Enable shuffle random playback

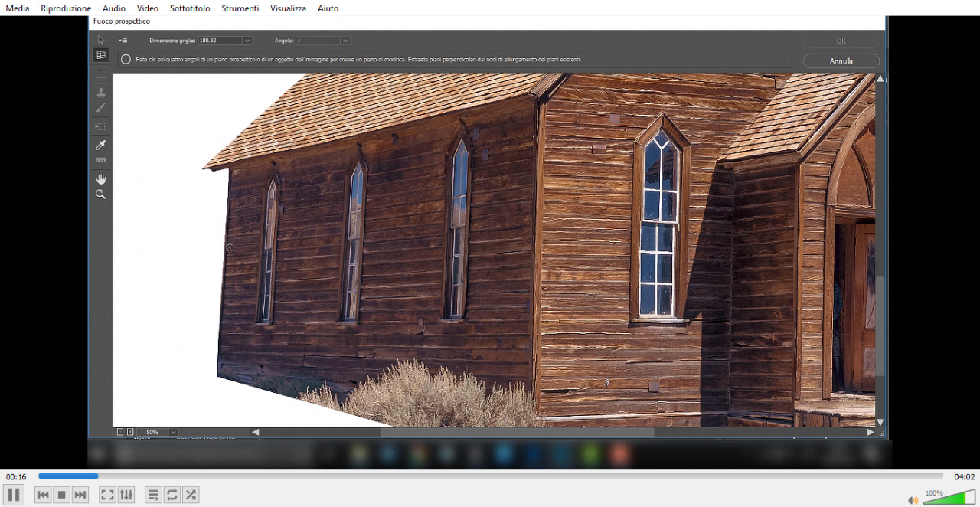coord(191,495)
